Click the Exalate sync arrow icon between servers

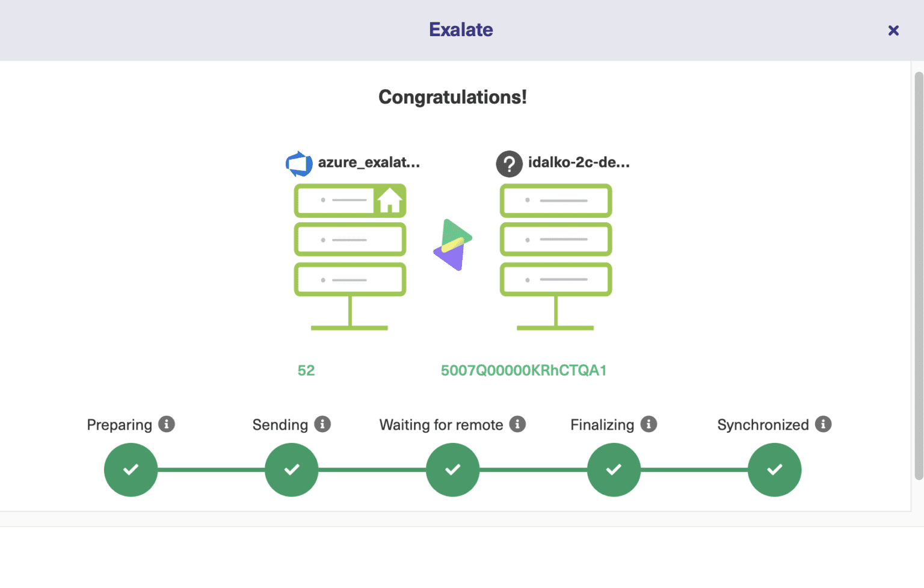[453, 244]
